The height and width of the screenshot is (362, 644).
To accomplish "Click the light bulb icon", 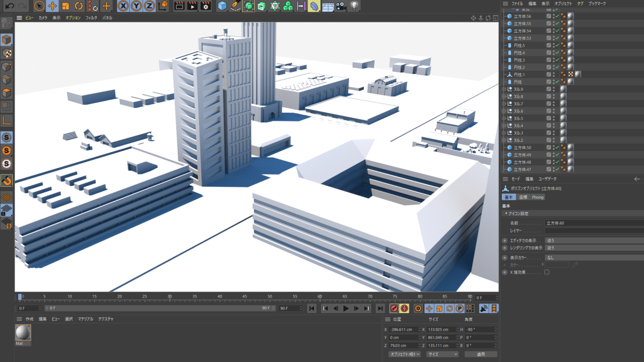I will pos(355,6).
